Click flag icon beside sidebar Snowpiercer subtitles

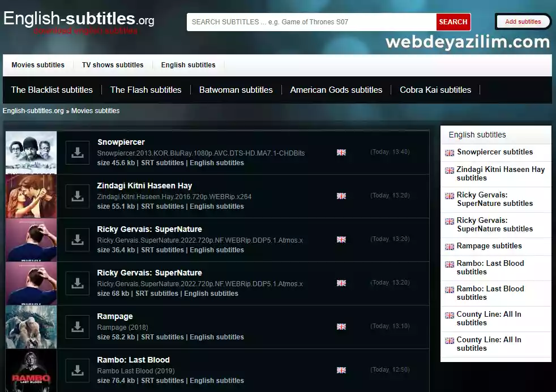[x=449, y=153]
